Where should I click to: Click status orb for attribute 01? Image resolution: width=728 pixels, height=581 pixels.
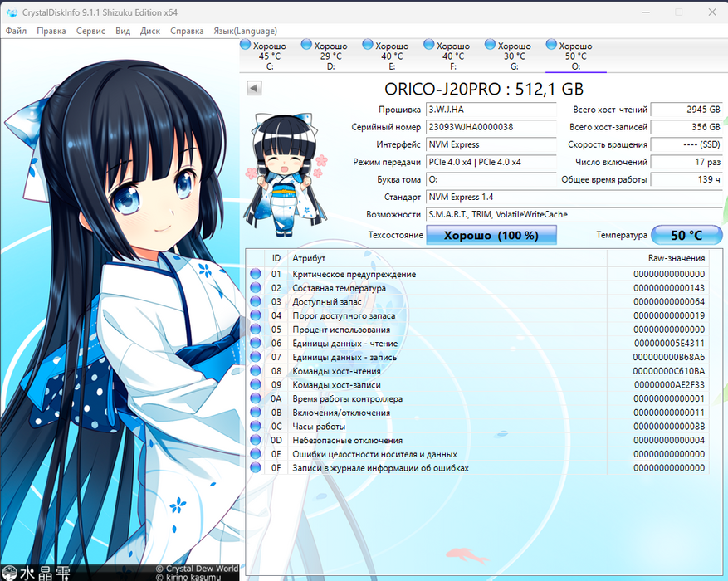256,274
